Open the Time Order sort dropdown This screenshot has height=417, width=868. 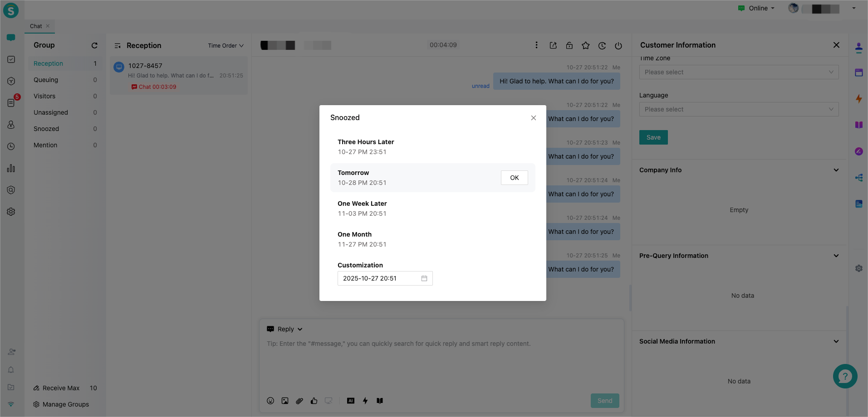pos(226,46)
